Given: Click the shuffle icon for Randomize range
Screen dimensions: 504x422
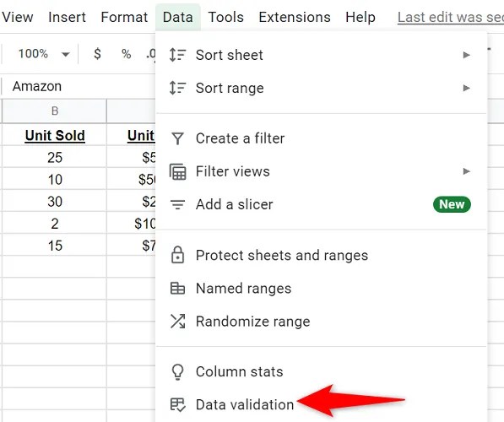Looking at the screenshot, I should (x=177, y=321).
